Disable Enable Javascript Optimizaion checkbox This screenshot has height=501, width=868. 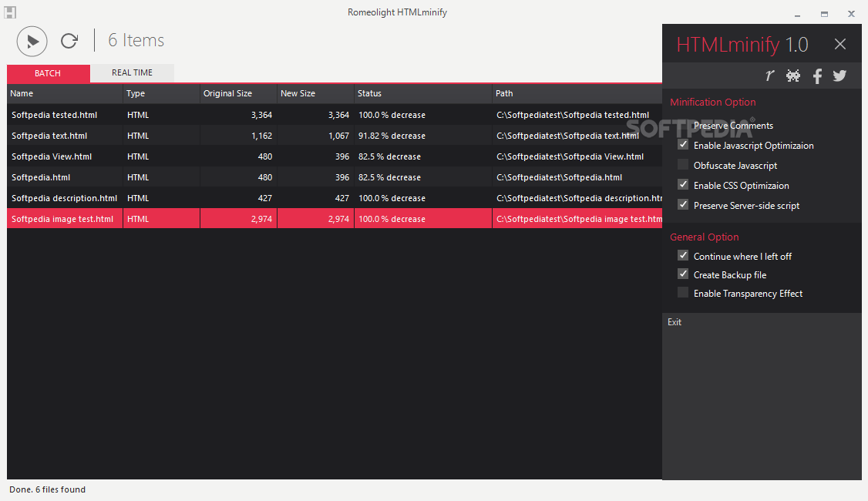point(683,145)
